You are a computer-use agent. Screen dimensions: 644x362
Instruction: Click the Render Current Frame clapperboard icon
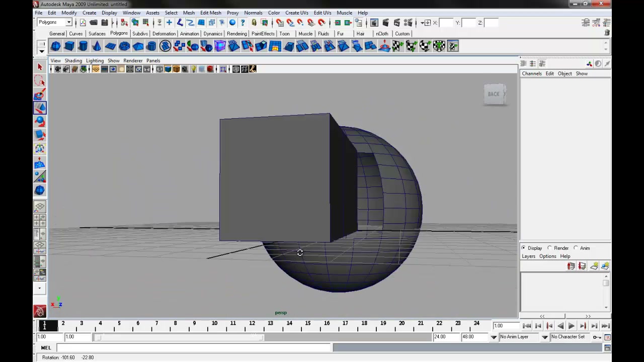385,23
